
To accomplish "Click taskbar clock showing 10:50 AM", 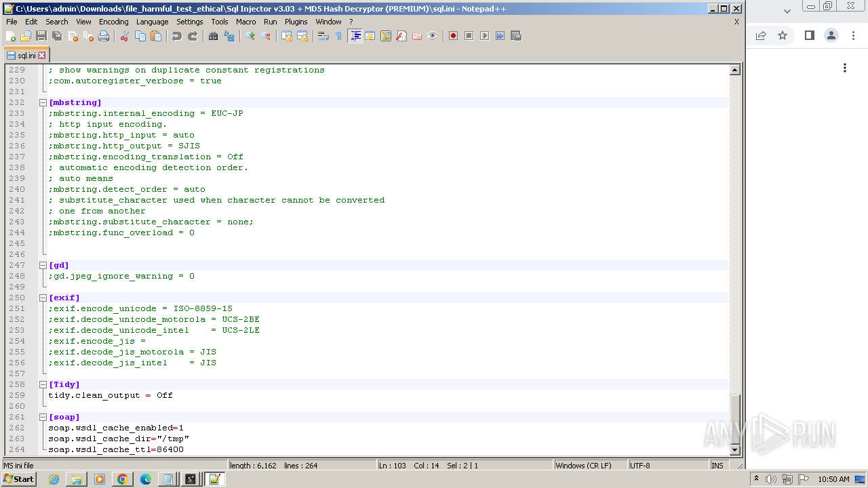I will click(x=833, y=479).
